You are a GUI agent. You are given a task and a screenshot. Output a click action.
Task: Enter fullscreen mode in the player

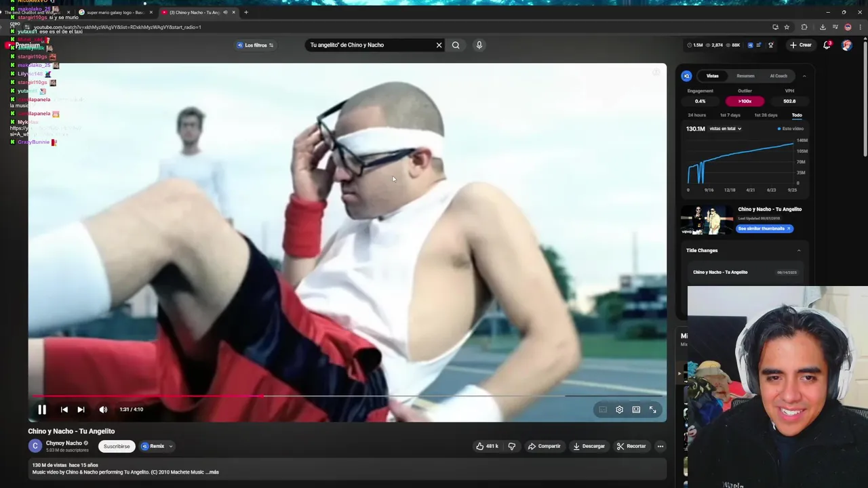[653, 409]
